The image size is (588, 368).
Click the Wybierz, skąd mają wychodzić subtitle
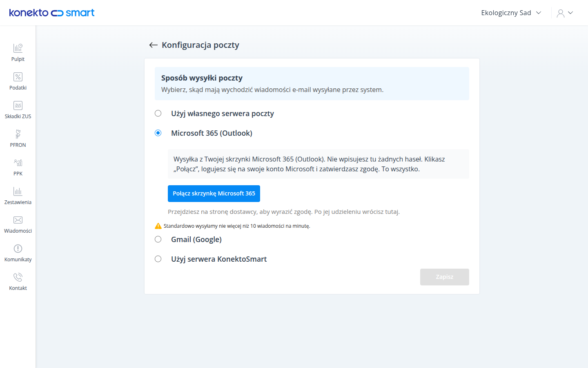(x=272, y=90)
